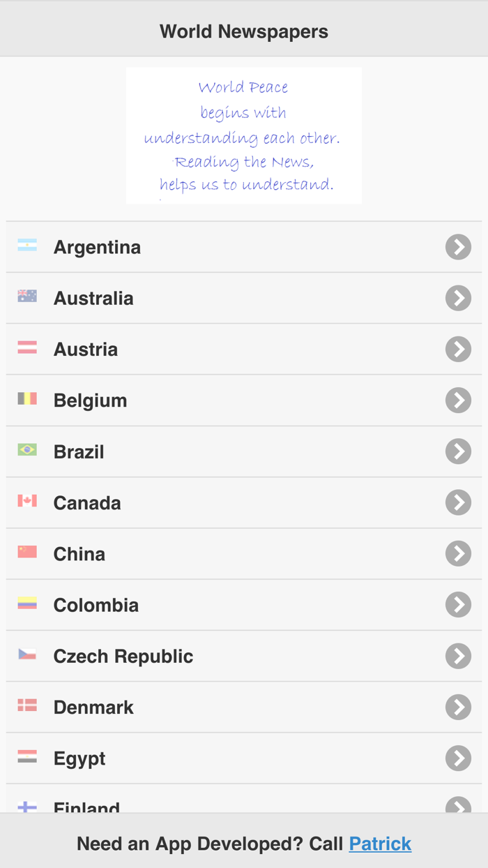Open the Egypt newspapers row

point(244,758)
